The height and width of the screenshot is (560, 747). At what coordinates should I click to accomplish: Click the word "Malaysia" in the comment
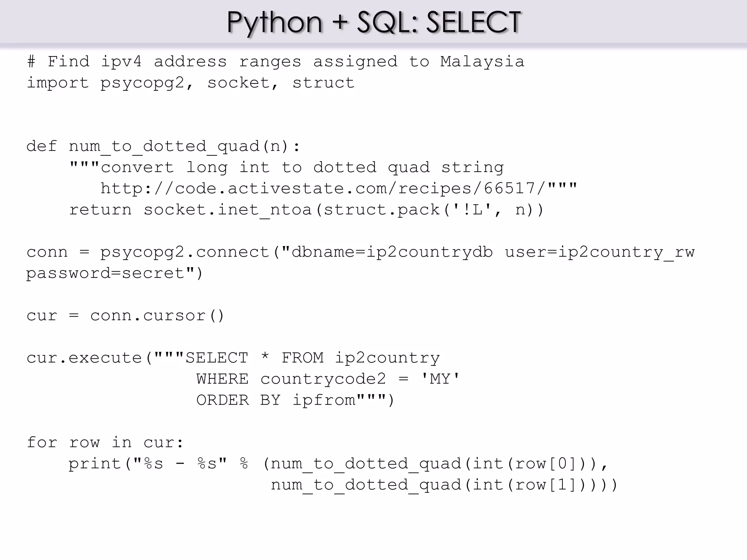[x=482, y=62]
